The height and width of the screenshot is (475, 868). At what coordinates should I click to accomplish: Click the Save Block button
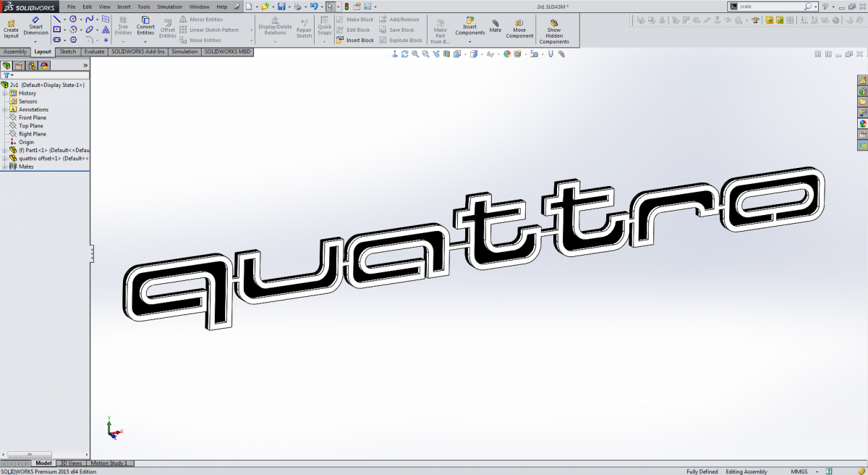point(397,30)
